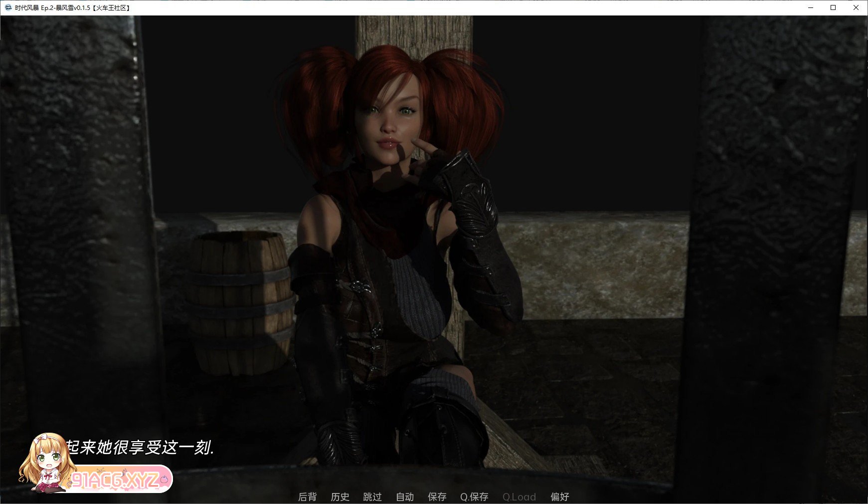
Task: Open 偏好 (Preferences) settings
Action: [559, 497]
